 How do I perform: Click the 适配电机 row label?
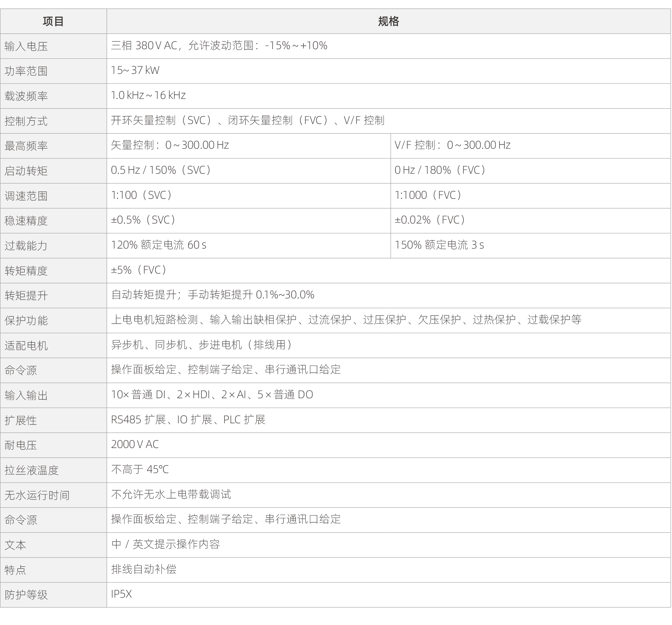click(26, 346)
